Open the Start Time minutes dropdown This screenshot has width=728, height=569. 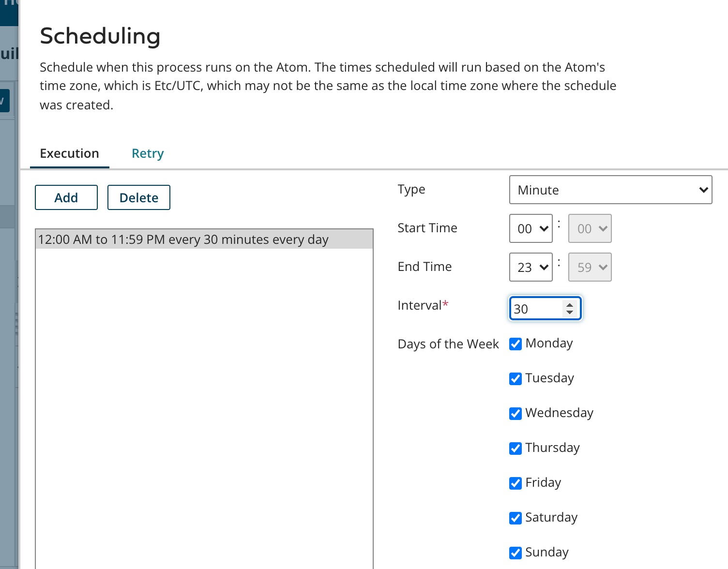click(x=590, y=228)
